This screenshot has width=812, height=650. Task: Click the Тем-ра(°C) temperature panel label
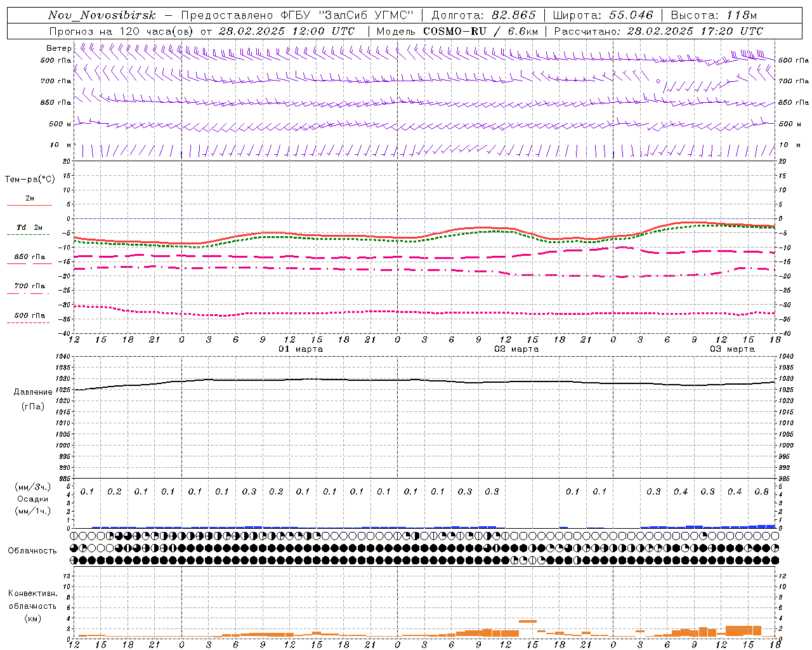point(30,180)
